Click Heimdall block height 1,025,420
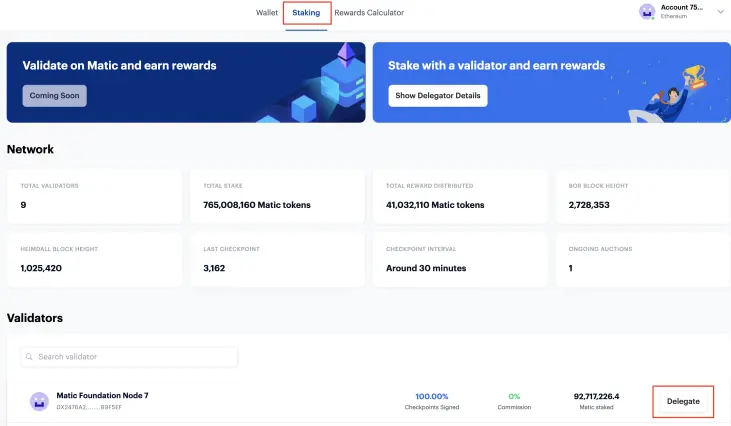731x426 pixels. click(x=41, y=268)
